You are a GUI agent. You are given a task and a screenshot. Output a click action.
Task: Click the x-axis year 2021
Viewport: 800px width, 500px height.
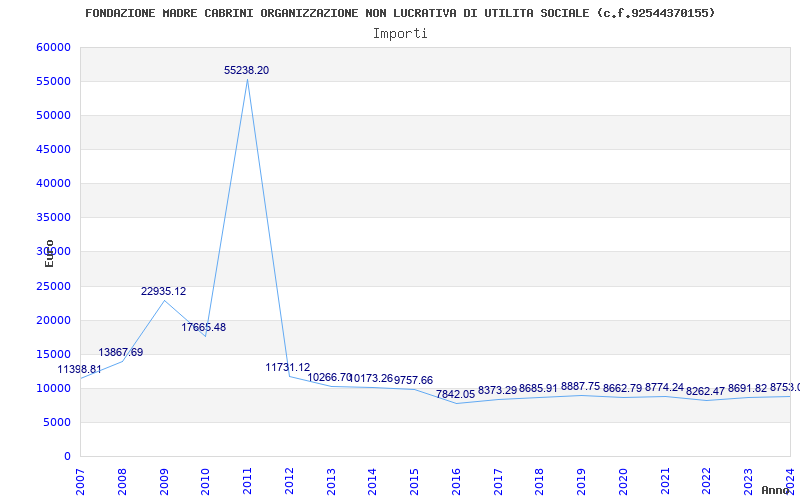(665, 482)
